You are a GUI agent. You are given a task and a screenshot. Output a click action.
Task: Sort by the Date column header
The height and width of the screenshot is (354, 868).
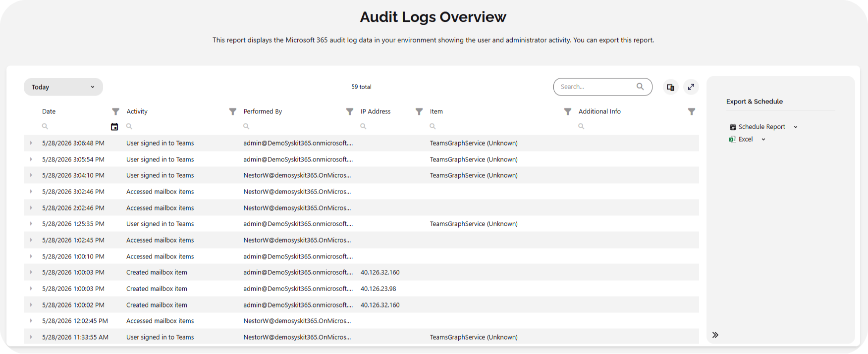[x=49, y=111]
